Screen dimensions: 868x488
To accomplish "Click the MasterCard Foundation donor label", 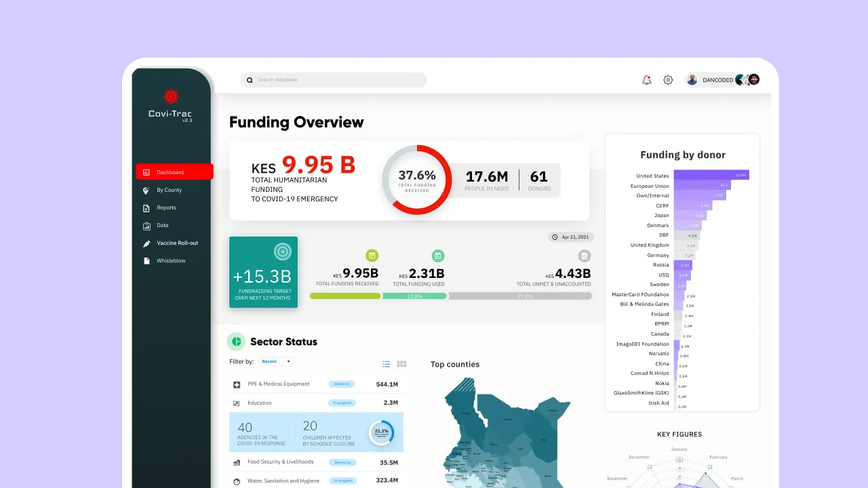I will (640, 295).
